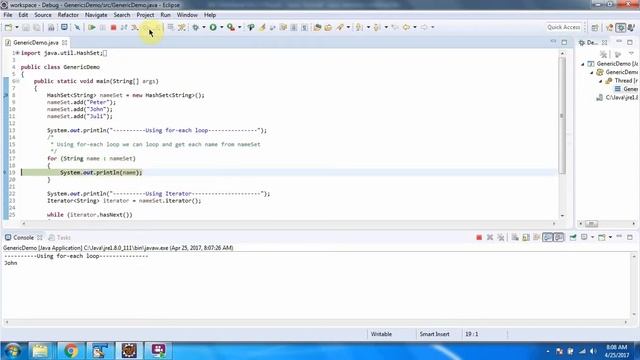Image resolution: width=640 pixels, height=360 pixels.
Task: Open the Navigate menu
Action: [x=96, y=15]
